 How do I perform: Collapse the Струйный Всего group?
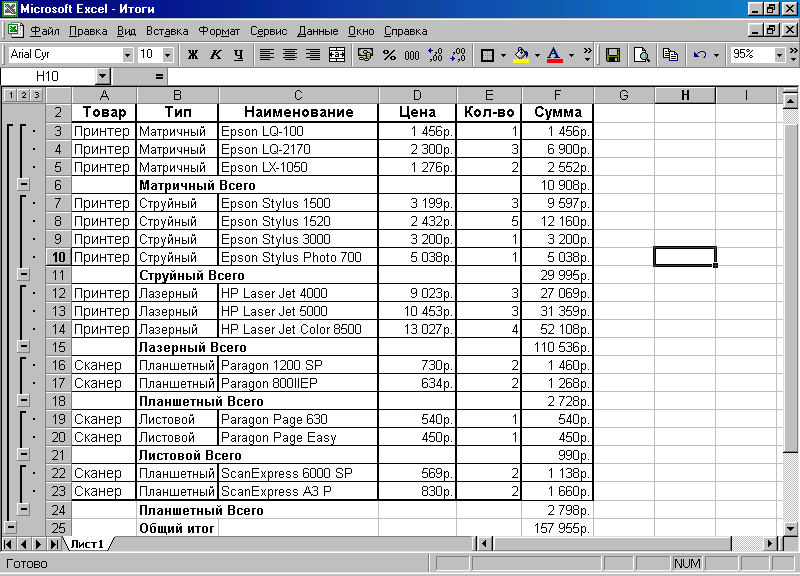[x=23, y=274]
